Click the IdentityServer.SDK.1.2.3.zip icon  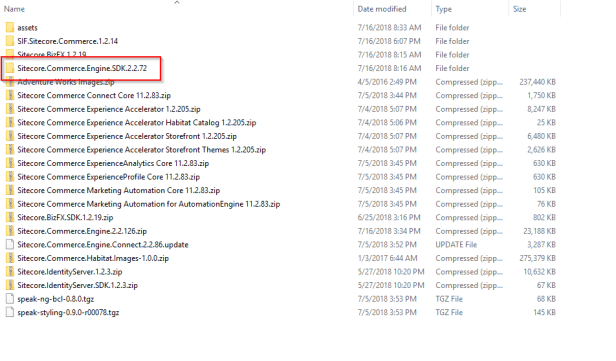[x=10, y=285]
